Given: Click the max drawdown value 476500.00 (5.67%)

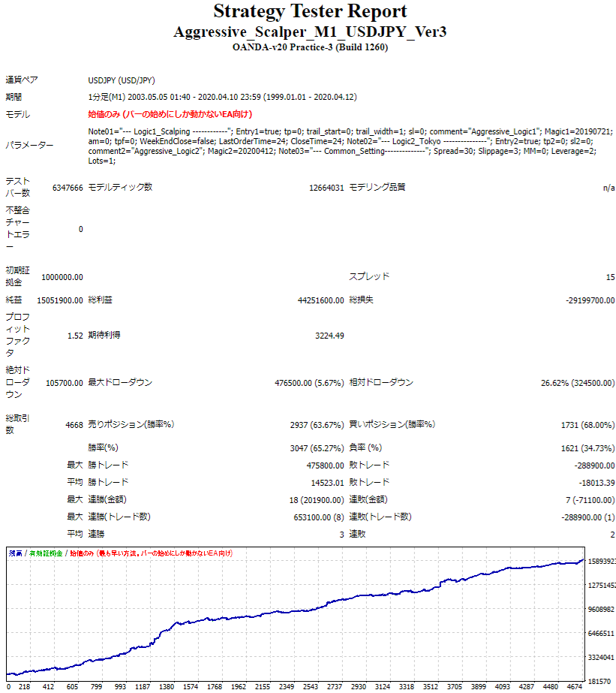Looking at the screenshot, I should (x=309, y=383).
